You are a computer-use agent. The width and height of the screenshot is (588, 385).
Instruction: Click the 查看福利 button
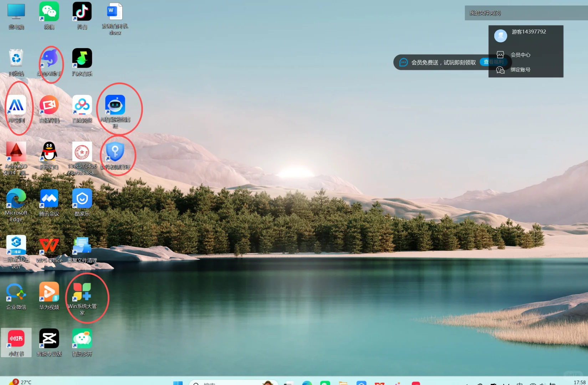pos(494,62)
